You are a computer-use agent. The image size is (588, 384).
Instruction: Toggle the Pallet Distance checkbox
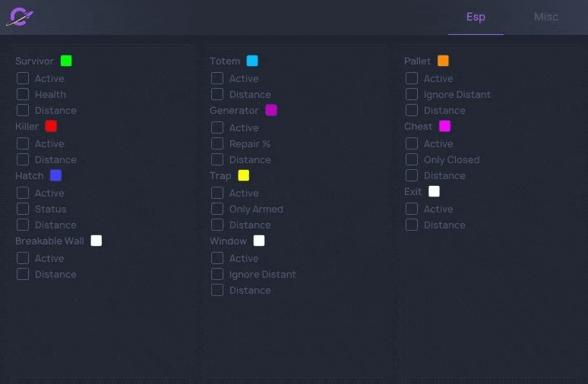click(x=412, y=110)
